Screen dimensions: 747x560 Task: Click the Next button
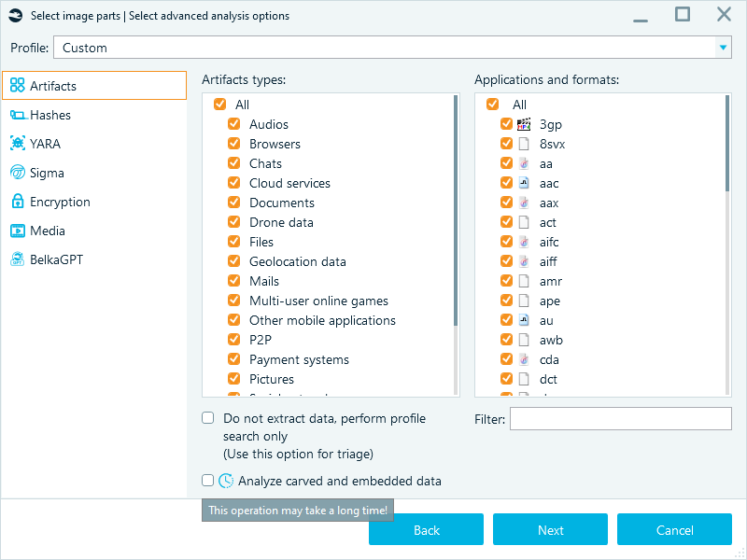click(x=550, y=529)
